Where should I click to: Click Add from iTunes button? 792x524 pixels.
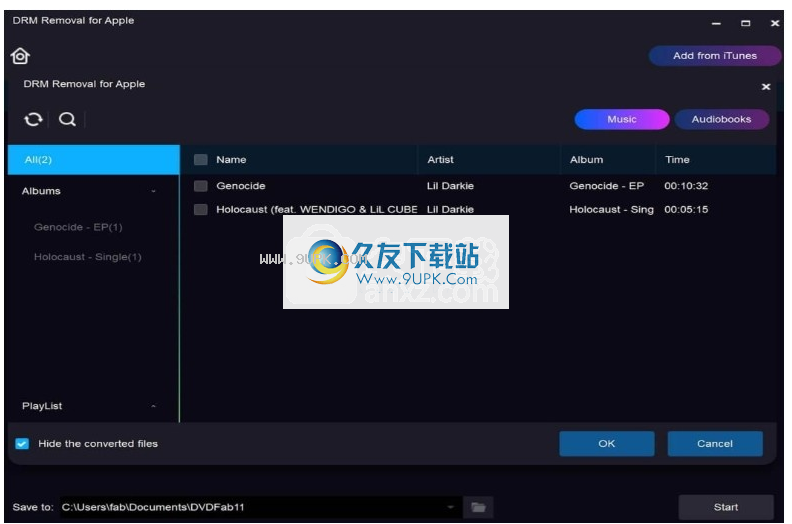[x=715, y=56]
